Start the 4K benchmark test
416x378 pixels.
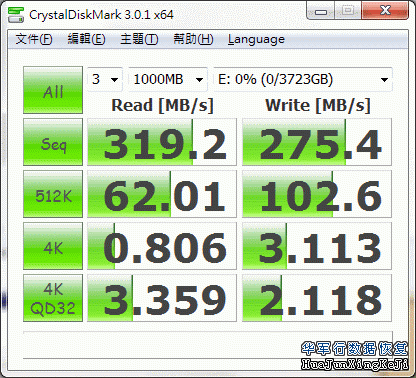(53, 246)
